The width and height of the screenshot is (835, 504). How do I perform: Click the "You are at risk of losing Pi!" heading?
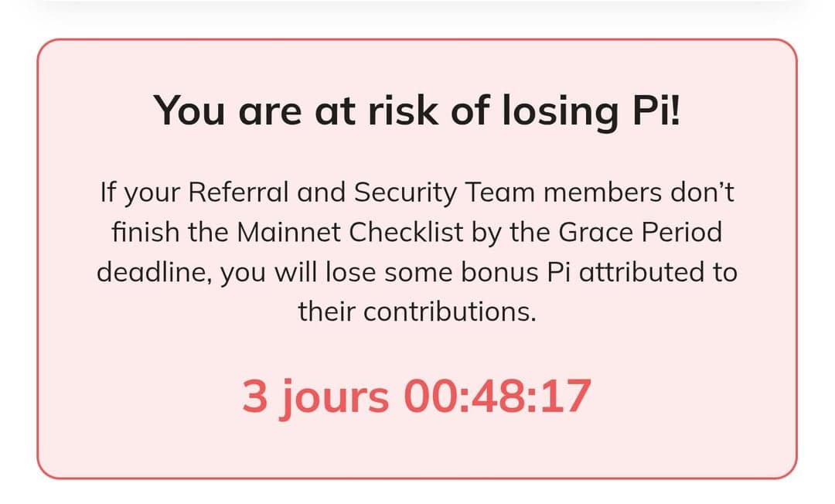coord(417,111)
